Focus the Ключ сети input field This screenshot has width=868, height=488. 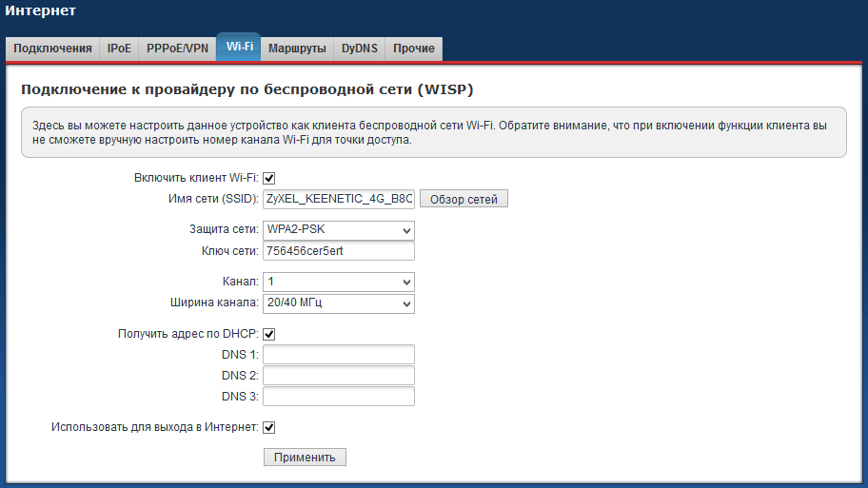pos(338,251)
